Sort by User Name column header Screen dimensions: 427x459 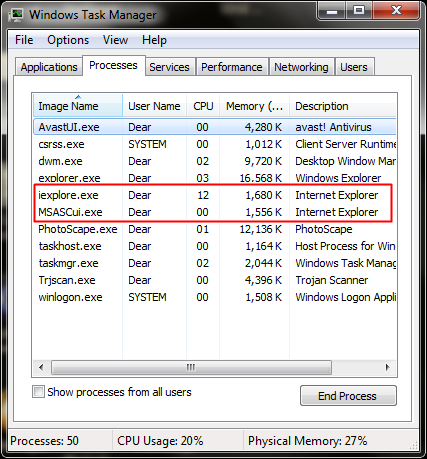[154, 106]
